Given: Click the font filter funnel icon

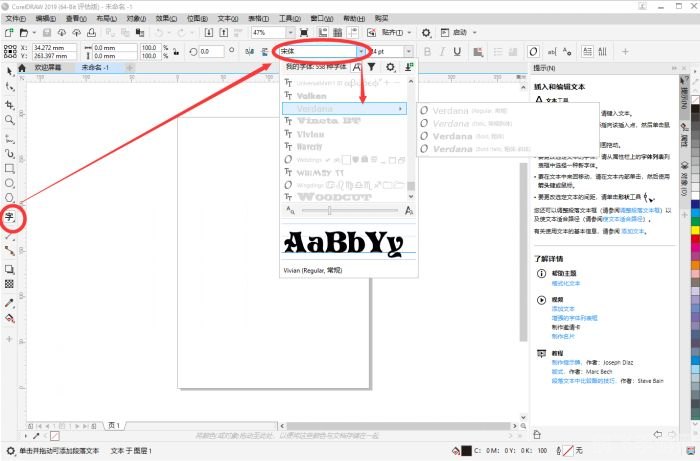Looking at the screenshot, I should tap(371, 66).
